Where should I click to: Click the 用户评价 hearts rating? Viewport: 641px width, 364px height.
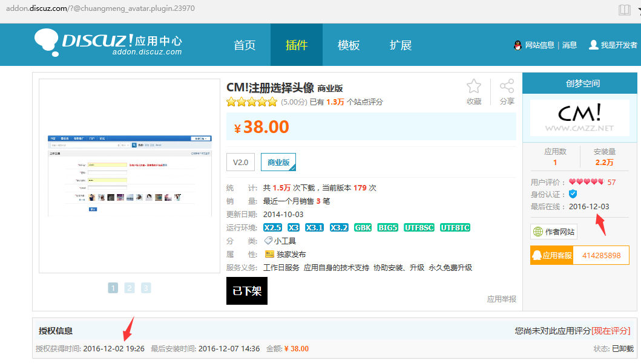point(586,182)
